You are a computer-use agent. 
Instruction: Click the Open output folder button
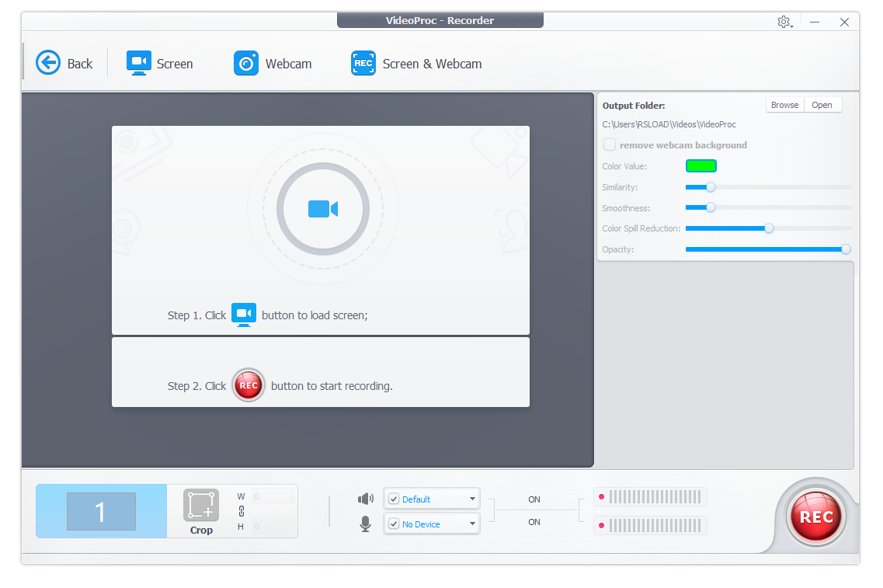coord(822,105)
